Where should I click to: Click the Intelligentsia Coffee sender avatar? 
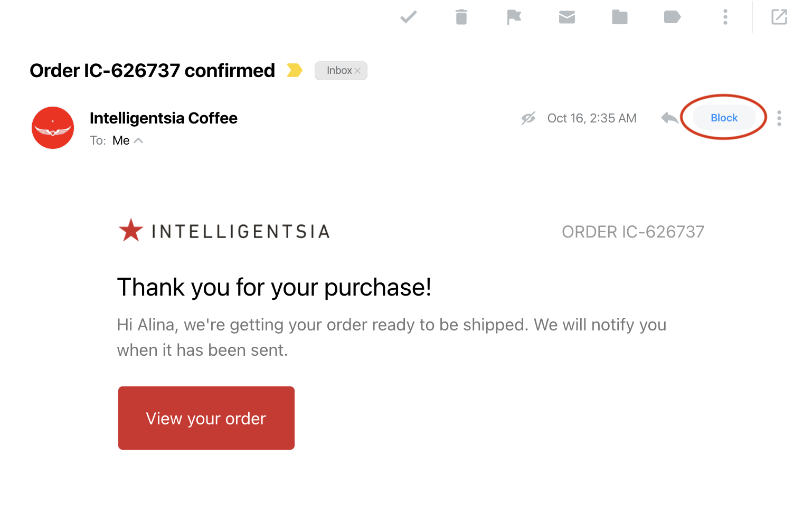pos(53,128)
